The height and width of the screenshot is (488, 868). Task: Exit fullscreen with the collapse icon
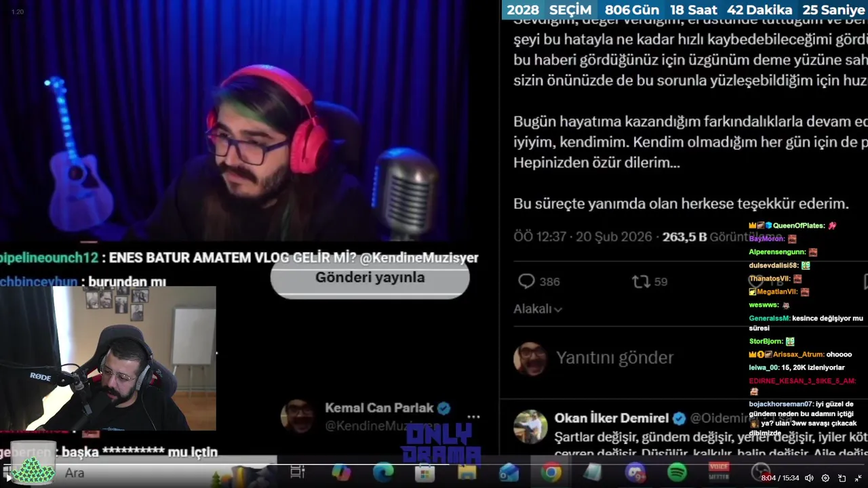coord(858,479)
